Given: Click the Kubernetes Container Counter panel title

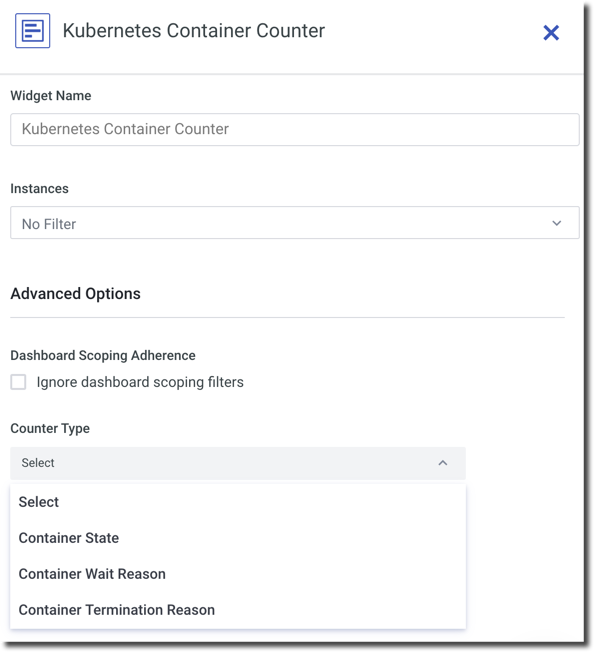Looking at the screenshot, I should pyautogui.click(x=194, y=31).
